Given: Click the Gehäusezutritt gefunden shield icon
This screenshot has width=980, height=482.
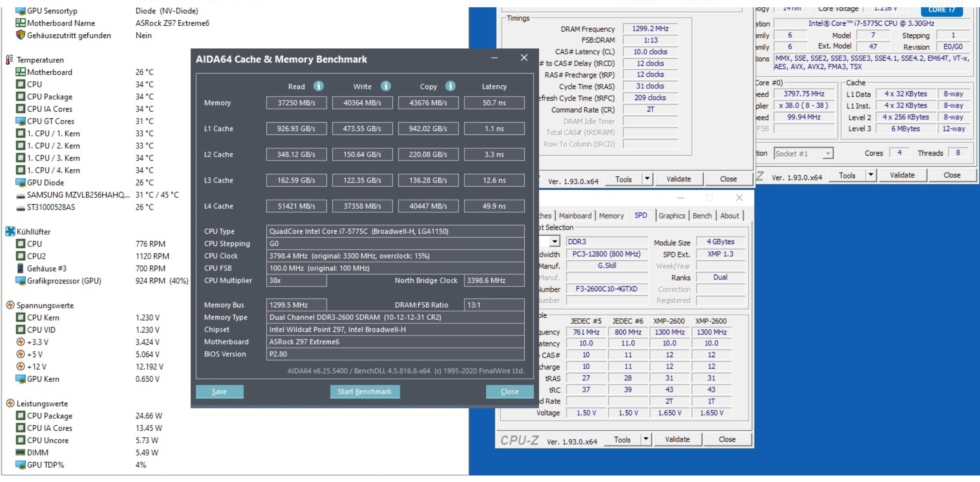Looking at the screenshot, I should 20,35.
